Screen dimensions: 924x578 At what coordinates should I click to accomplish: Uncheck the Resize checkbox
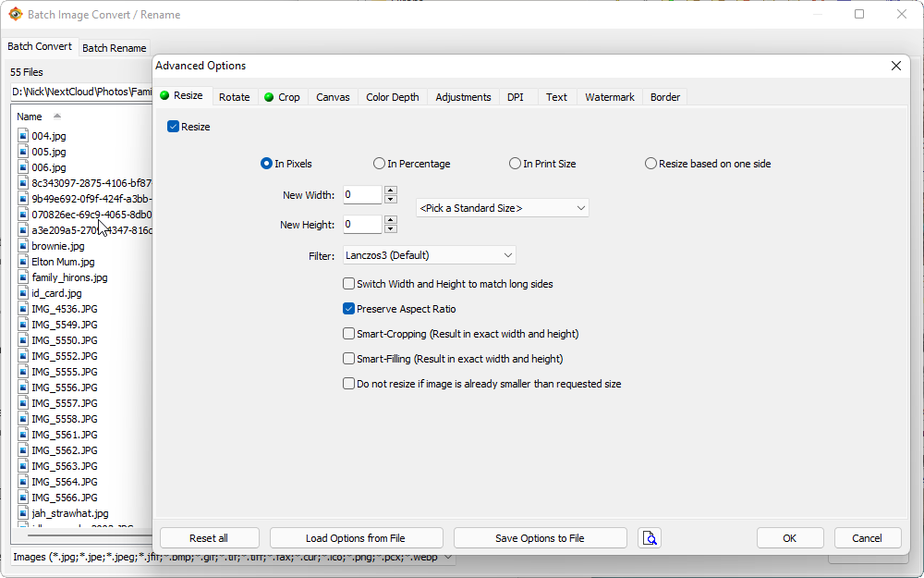[x=173, y=127]
